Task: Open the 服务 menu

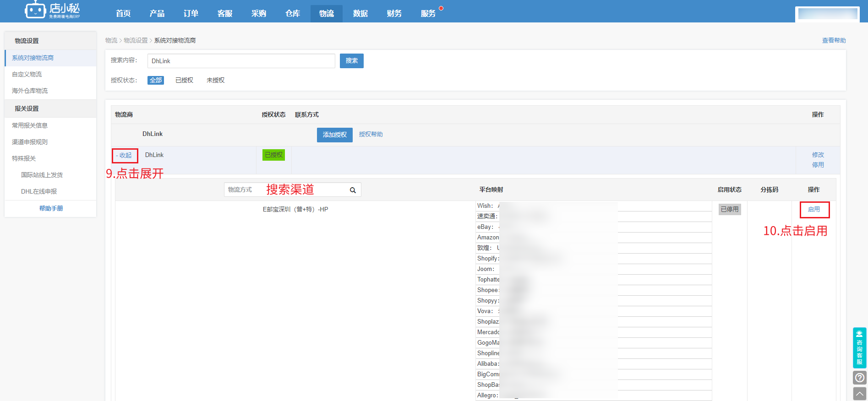Action: tap(428, 13)
